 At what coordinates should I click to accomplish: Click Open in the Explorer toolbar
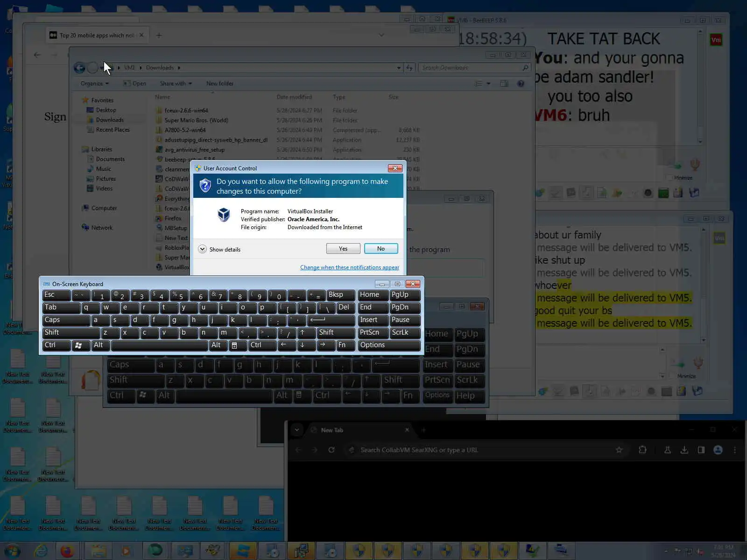pyautogui.click(x=134, y=84)
